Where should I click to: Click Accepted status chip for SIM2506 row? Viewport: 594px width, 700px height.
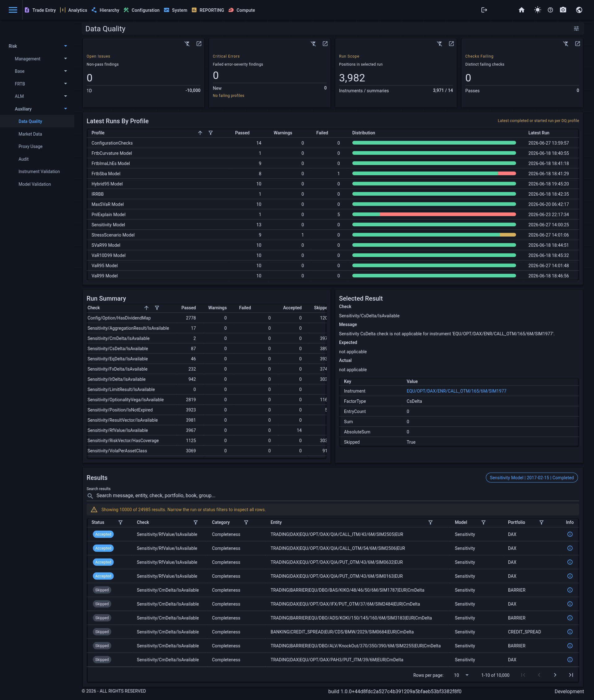click(103, 548)
